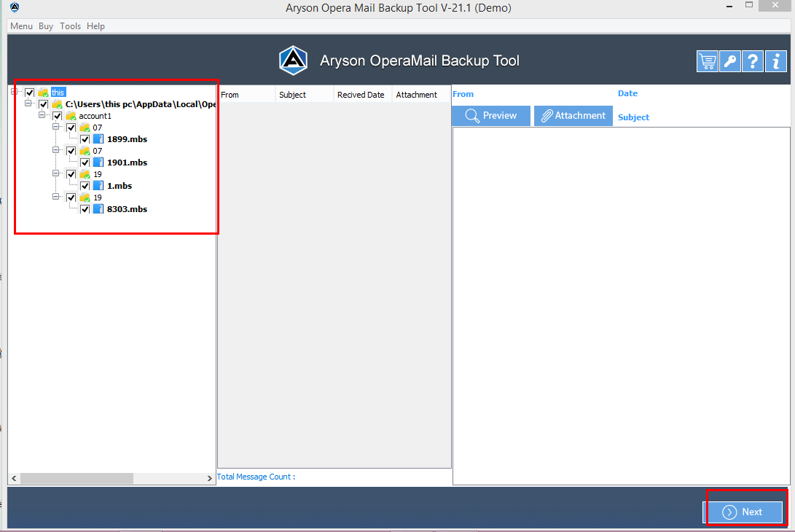Collapse the C:\Users path tree node
Image resolution: width=795 pixels, height=532 pixels.
(x=28, y=103)
